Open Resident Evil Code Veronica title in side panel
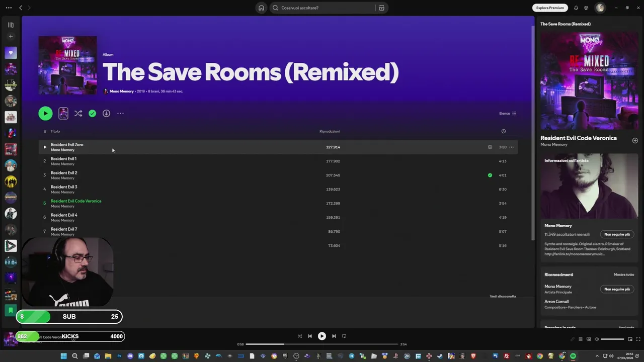644x362 pixels. click(578, 138)
